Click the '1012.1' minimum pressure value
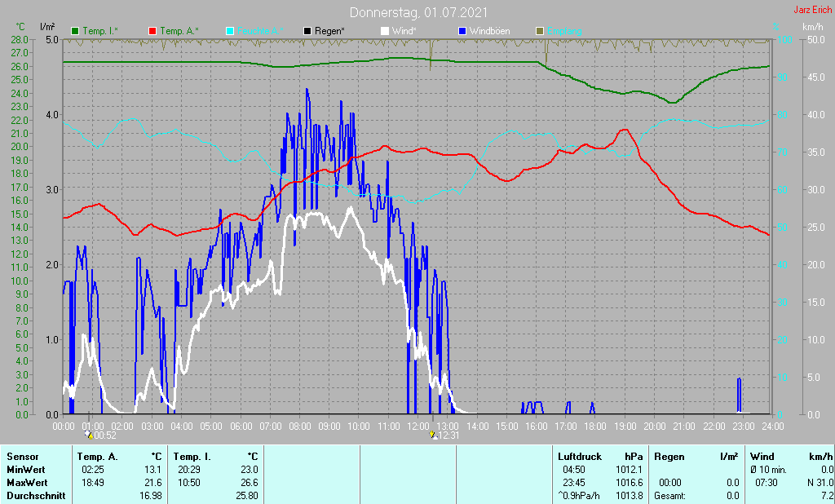The image size is (835, 504). pyautogui.click(x=630, y=470)
